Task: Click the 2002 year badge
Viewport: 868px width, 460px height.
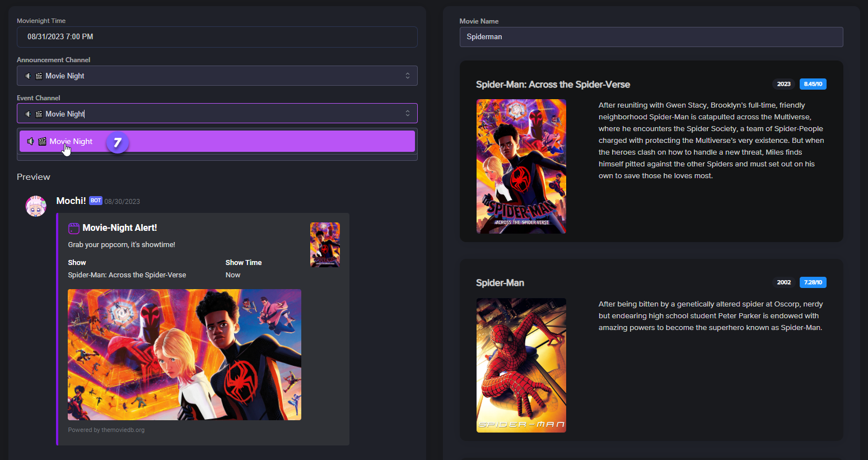Action: click(783, 282)
